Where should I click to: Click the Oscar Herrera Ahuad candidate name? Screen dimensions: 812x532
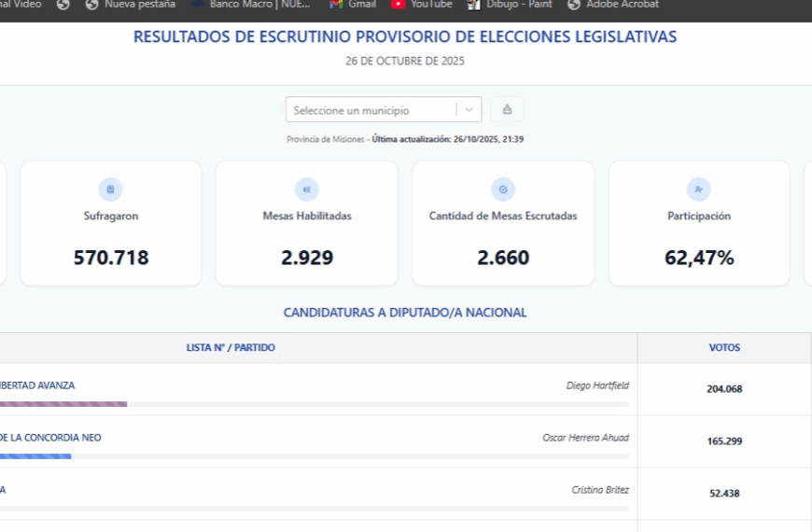coord(586,438)
